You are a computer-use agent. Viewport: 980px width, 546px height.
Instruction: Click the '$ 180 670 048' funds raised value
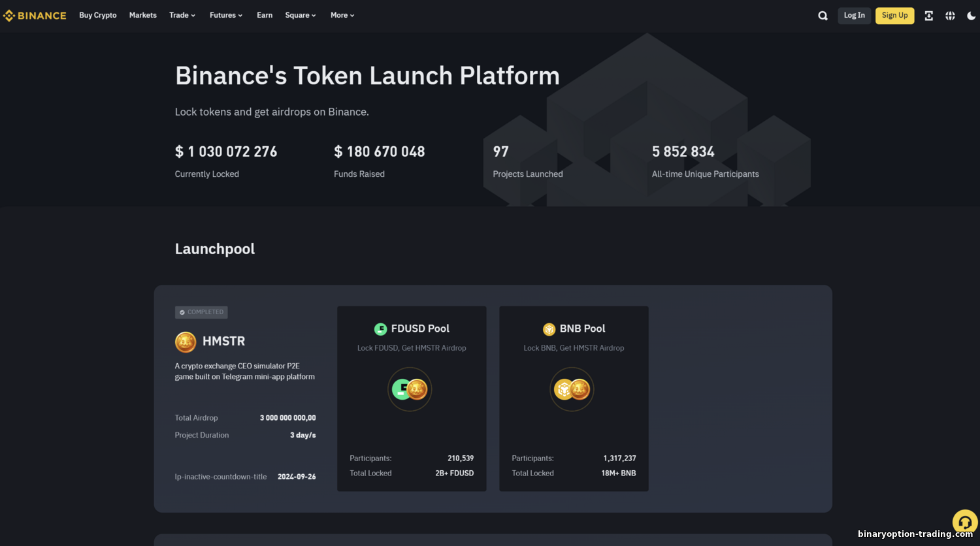click(x=380, y=152)
